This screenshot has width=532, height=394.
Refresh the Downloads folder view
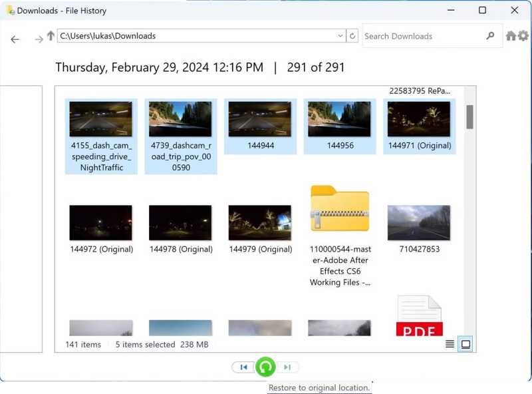click(352, 36)
